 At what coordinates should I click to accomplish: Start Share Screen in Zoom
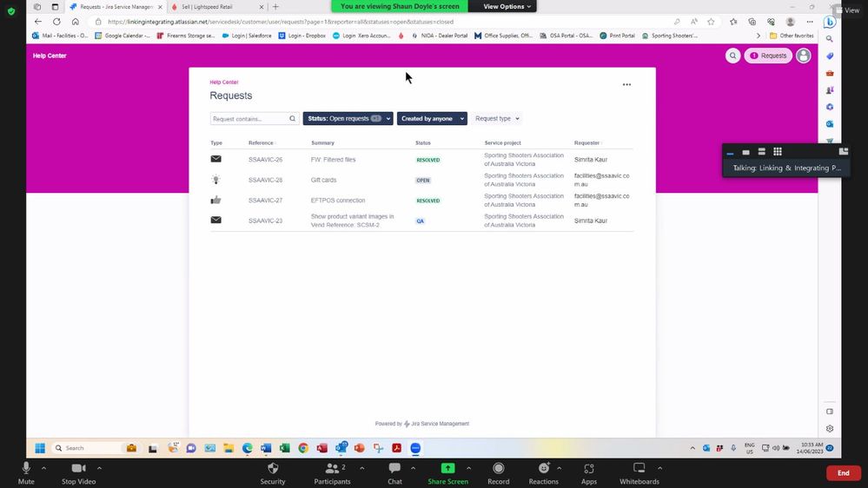(447, 473)
